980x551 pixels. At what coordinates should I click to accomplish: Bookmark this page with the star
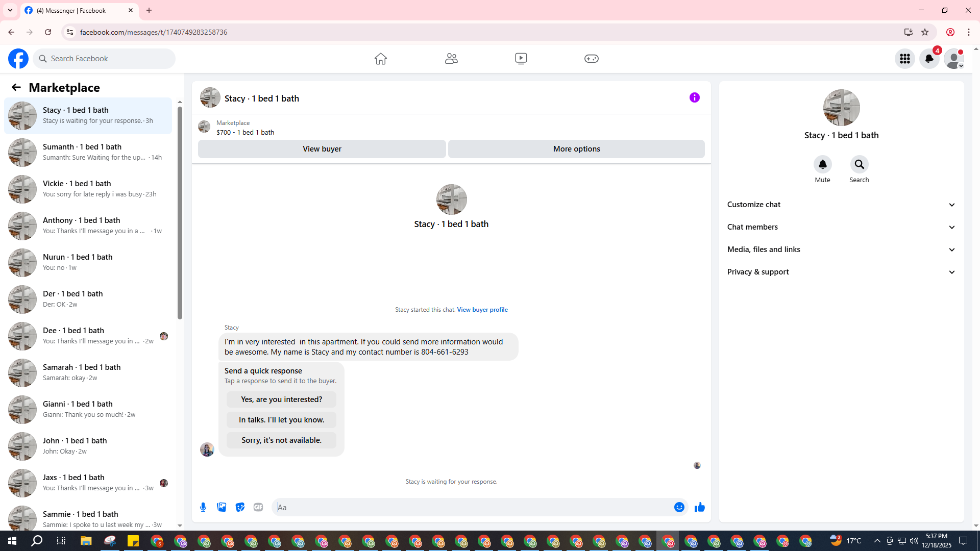[x=925, y=32]
